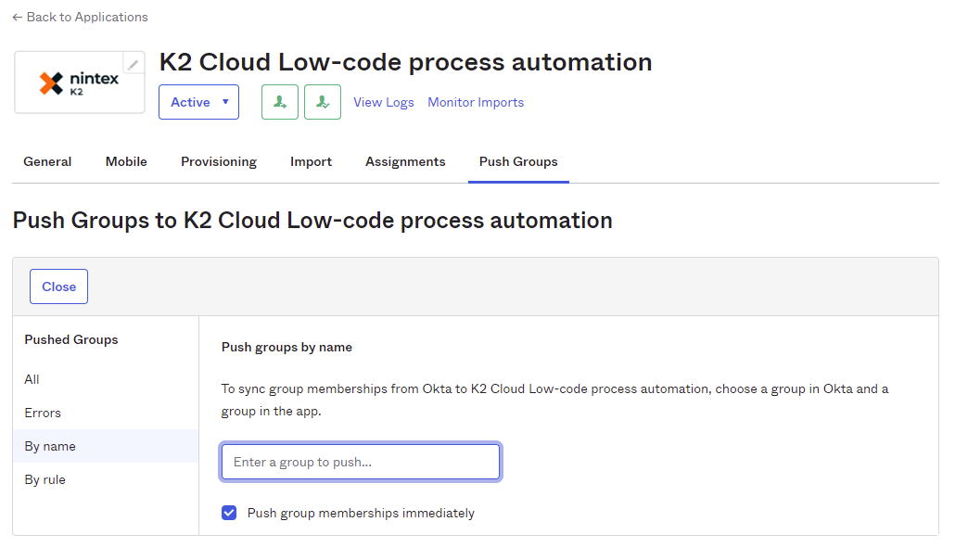This screenshot has width=955, height=560.
Task: Click the Nintex K2 app logo
Action: pos(79,83)
